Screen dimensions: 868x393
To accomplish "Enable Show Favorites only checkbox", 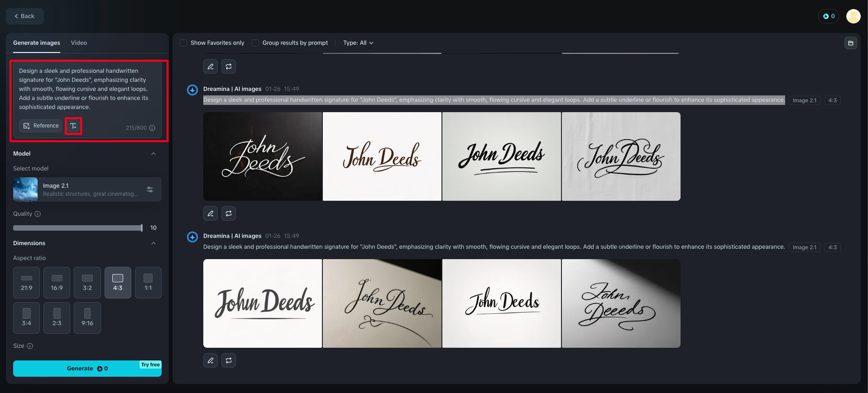I will click(x=183, y=43).
